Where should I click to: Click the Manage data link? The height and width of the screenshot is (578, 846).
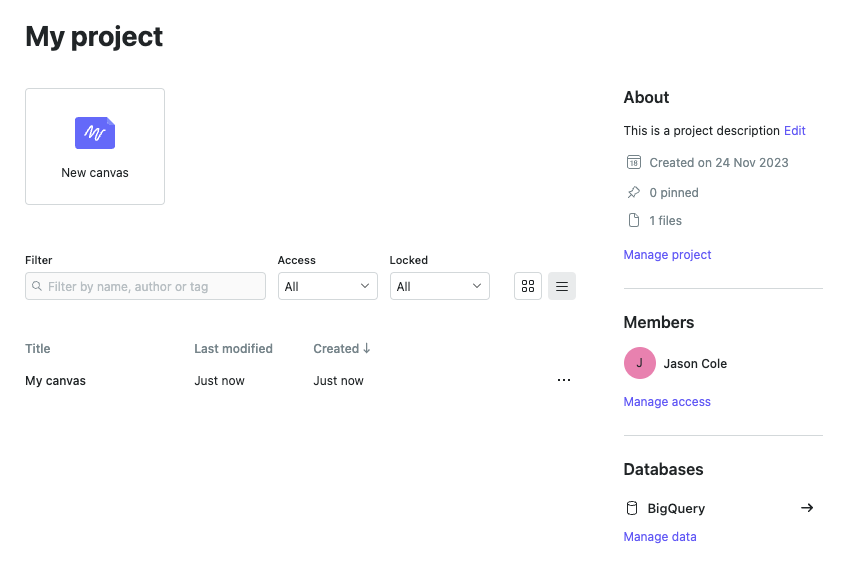coord(660,537)
